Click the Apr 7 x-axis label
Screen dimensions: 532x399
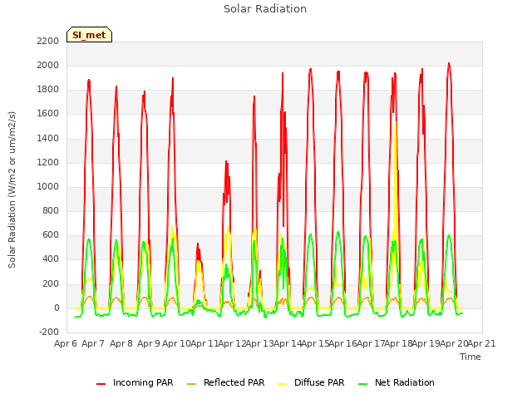coord(93,343)
